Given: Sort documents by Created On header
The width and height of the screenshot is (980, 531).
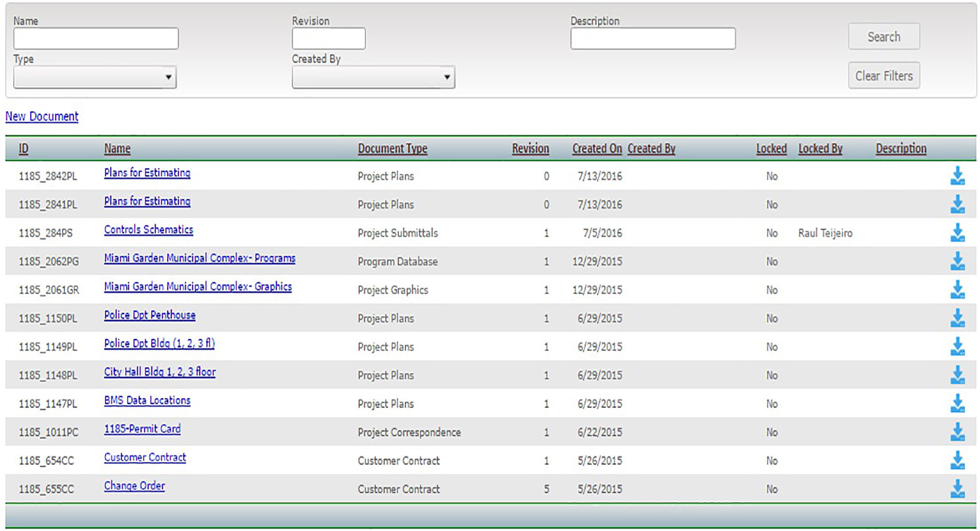Looking at the screenshot, I should [597, 149].
